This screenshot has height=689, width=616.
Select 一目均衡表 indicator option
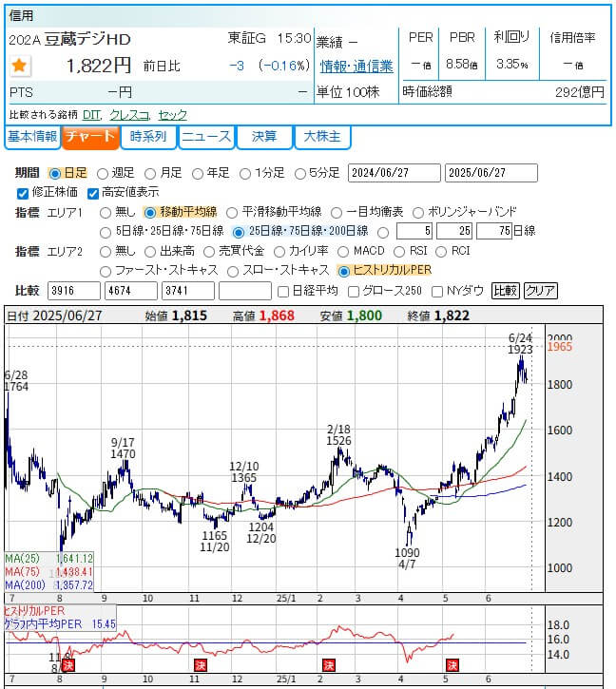(337, 213)
